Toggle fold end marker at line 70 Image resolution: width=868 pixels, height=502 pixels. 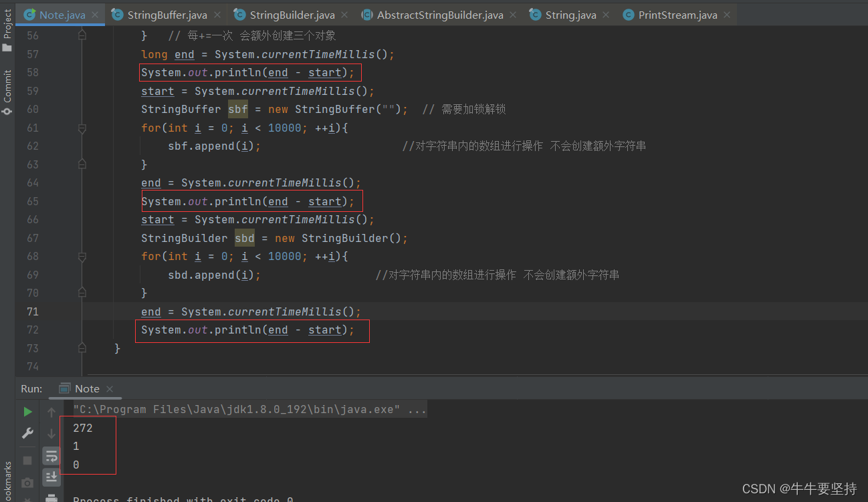tap(82, 293)
